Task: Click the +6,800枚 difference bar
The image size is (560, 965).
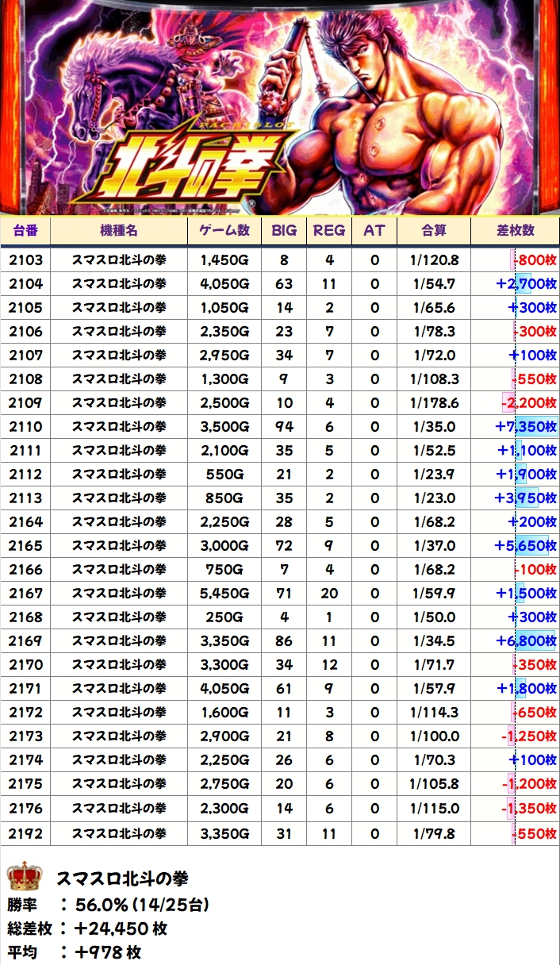Action: tap(535, 641)
